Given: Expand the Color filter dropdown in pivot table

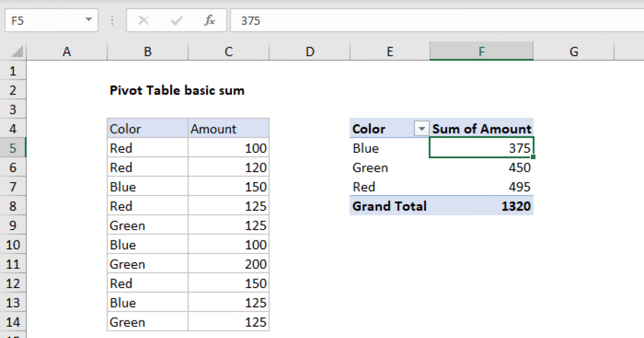Looking at the screenshot, I should click(x=421, y=129).
